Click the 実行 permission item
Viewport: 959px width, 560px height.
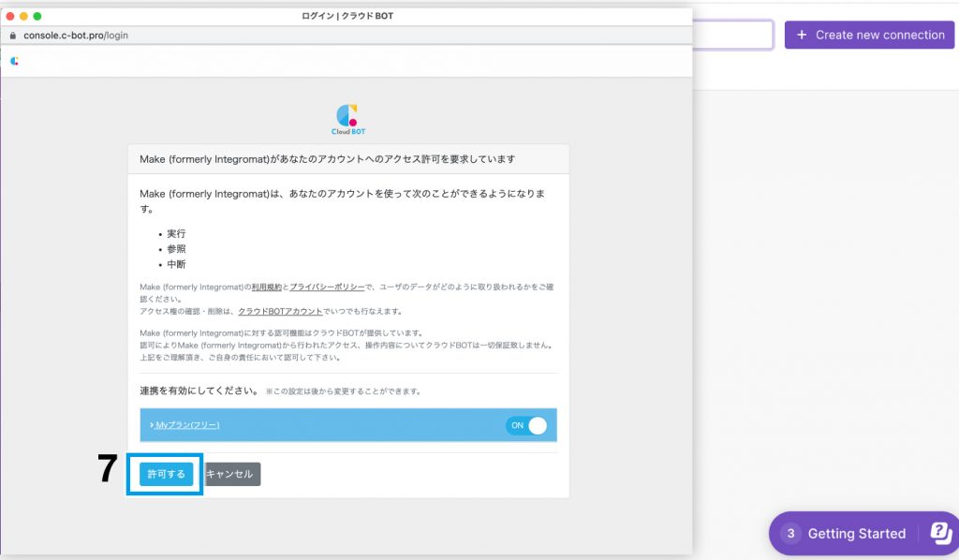point(176,233)
